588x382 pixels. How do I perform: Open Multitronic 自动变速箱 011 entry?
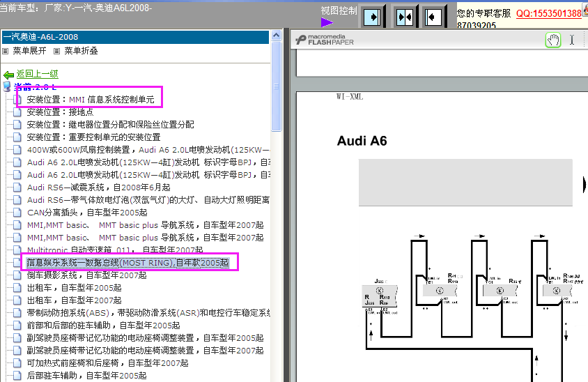click(115, 250)
